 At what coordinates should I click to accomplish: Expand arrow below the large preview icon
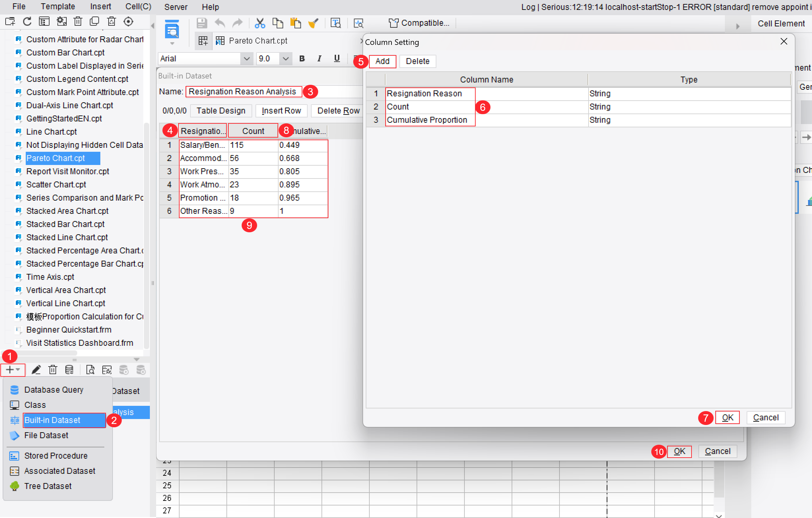[172, 44]
